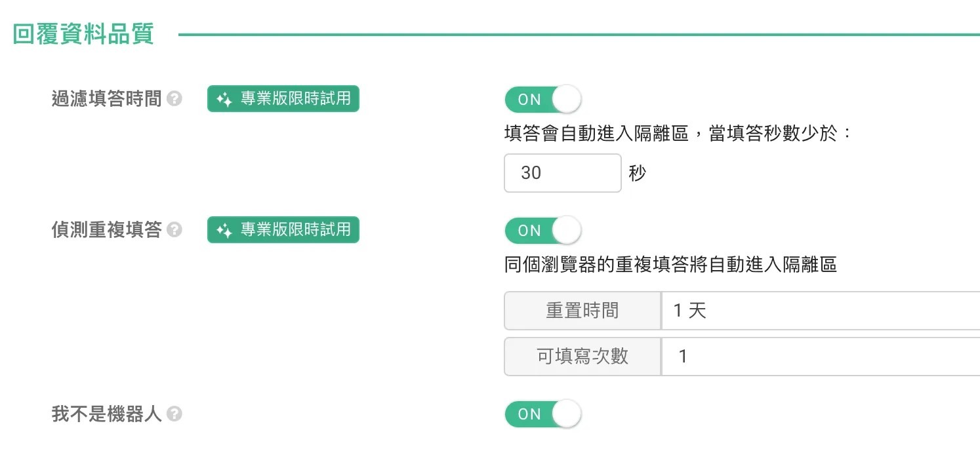Click the 過濾填答時間 setting label
This screenshot has height=468, width=980.
click(106, 100)
